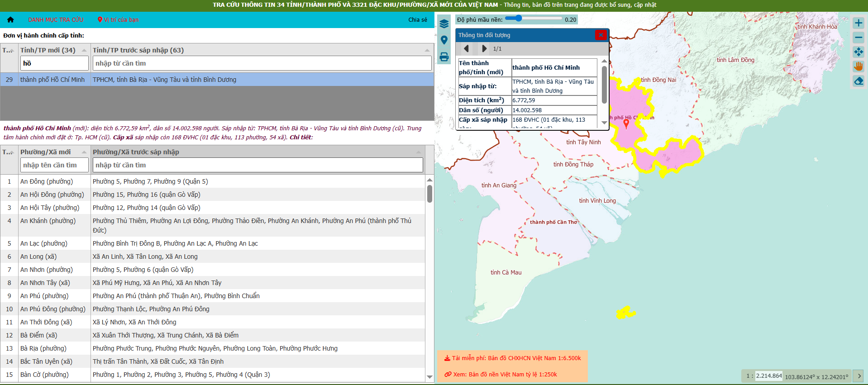Click the Chia sẻ menu item
The width and height of the screenshot is (868, 385).
click(x=417, y=20)
